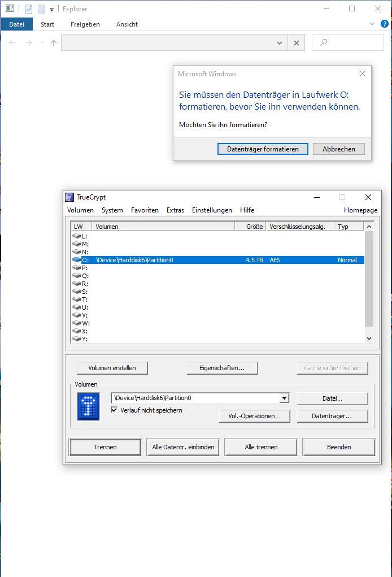Select drive letter R: slot
Viewport: 392px width, 577px height.
point(217,284)
